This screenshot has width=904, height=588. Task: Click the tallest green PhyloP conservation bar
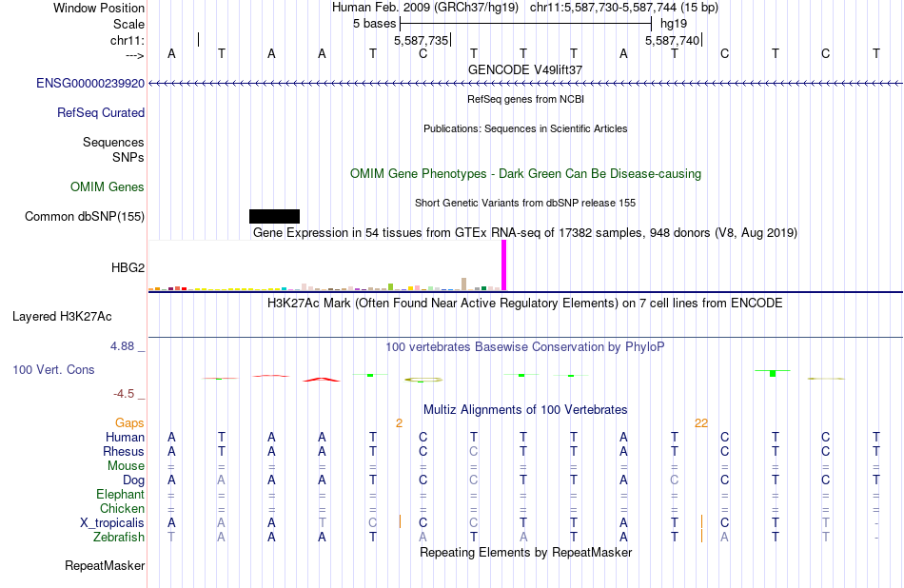point(773,374)
